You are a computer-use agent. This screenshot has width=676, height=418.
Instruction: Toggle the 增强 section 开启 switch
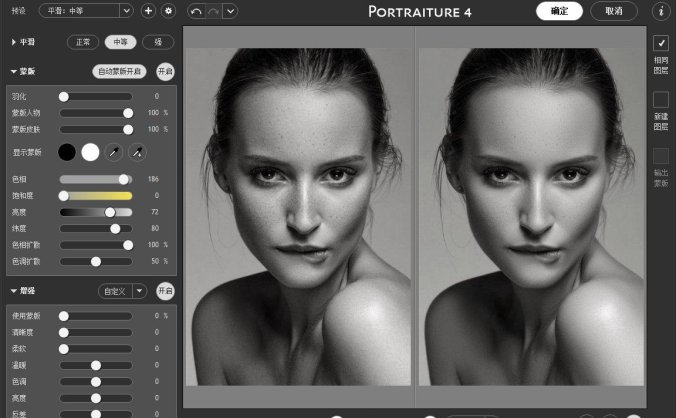tap(165, 291)
